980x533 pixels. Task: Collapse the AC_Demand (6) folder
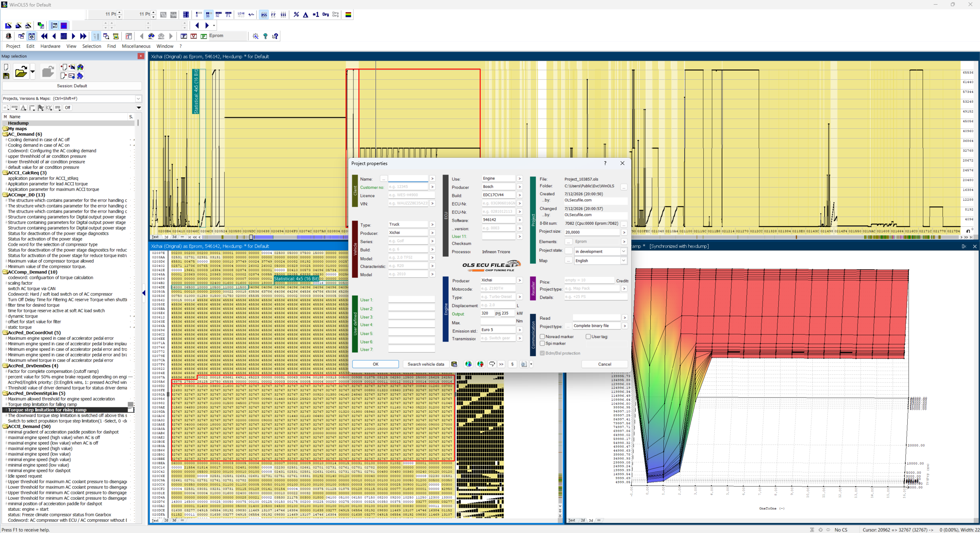pos(5,134)
